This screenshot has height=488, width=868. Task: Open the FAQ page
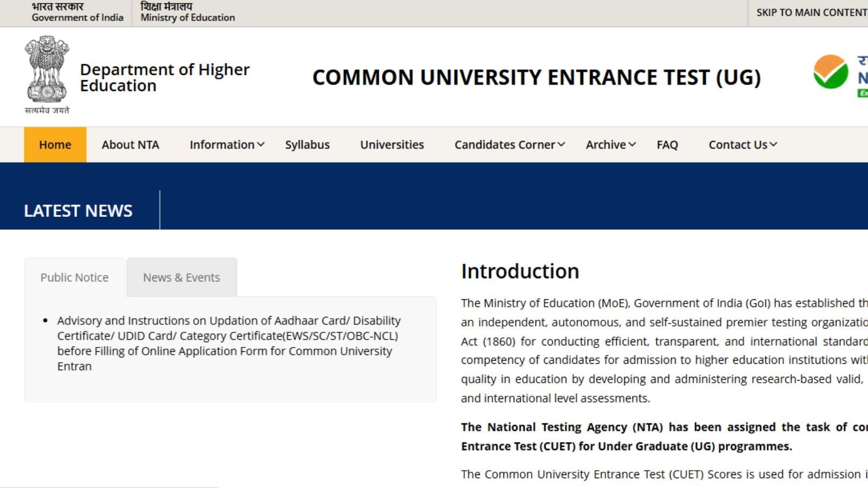667,145
